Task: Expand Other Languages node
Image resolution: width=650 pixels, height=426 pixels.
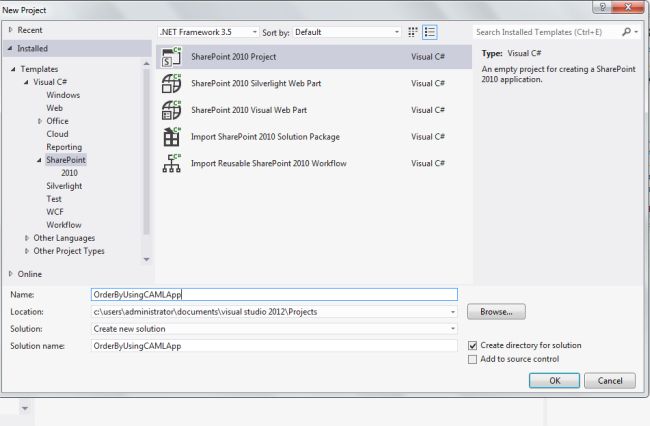Action: 27,238
